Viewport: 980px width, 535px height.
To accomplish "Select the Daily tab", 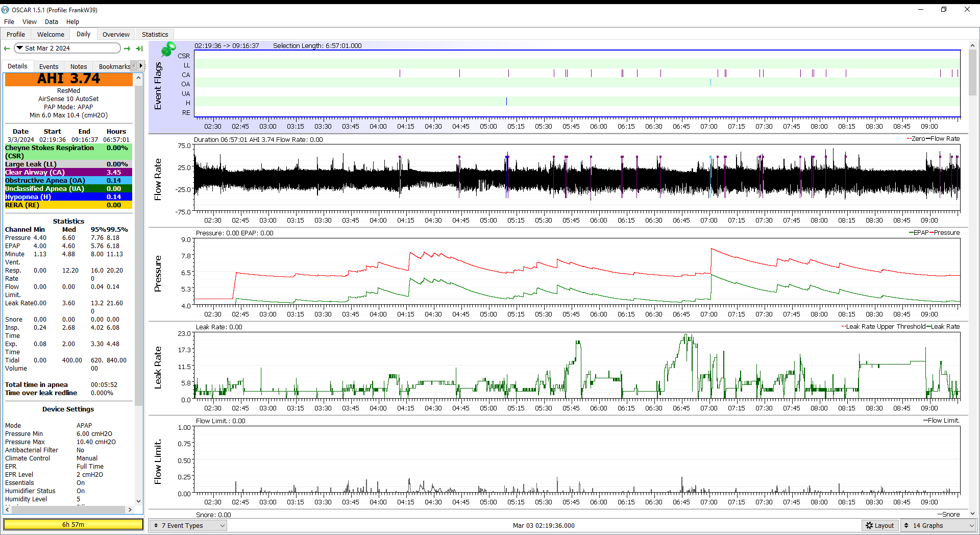I will 83,34.
